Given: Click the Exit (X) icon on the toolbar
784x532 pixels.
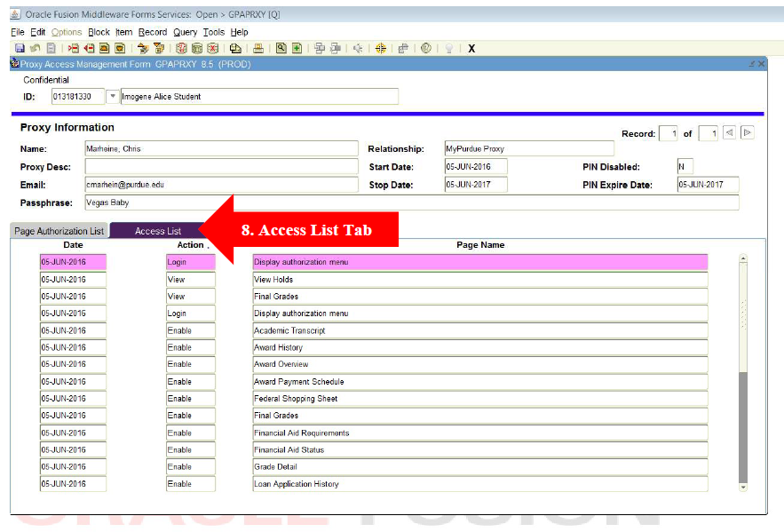Looking at the screenshot, I should [471, 47].
